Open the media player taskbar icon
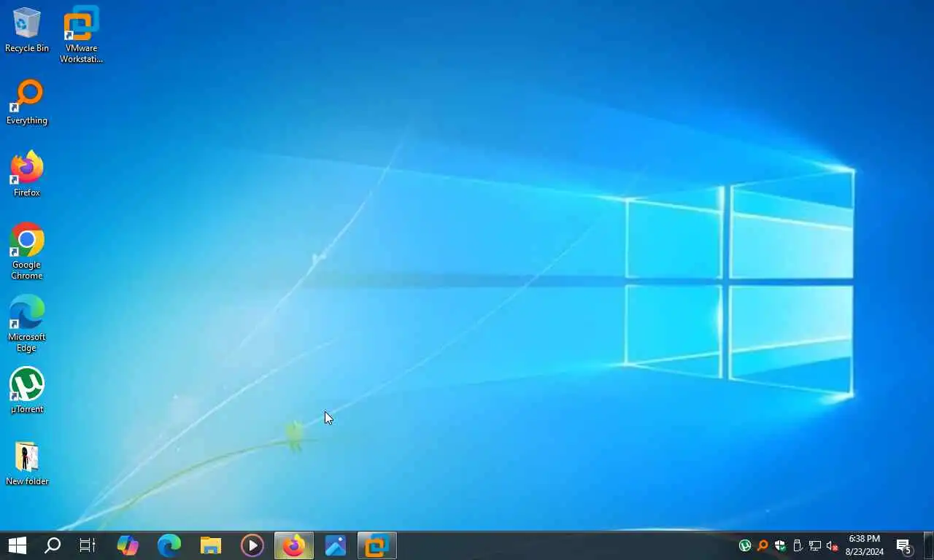This screenshot has width=934, height=560. point(252,545)
